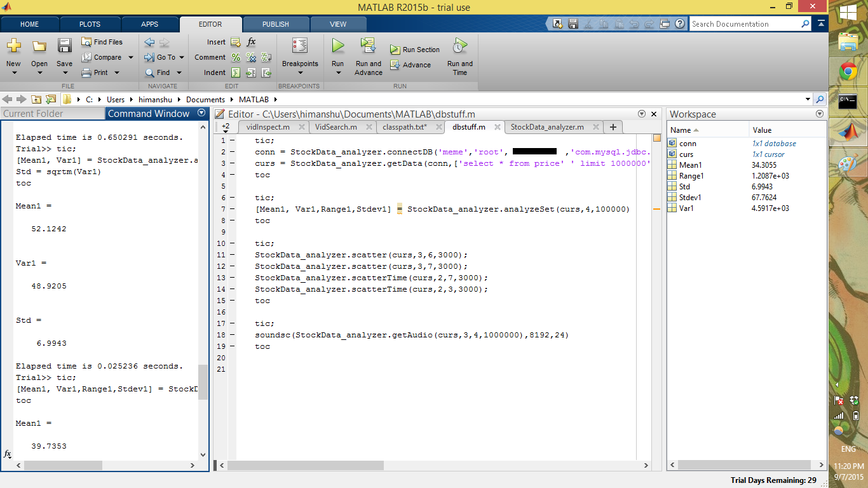This screenshot has height=488, width=868.
Task: Click the Help question mark icon
Action: click(x=680, y=24)
